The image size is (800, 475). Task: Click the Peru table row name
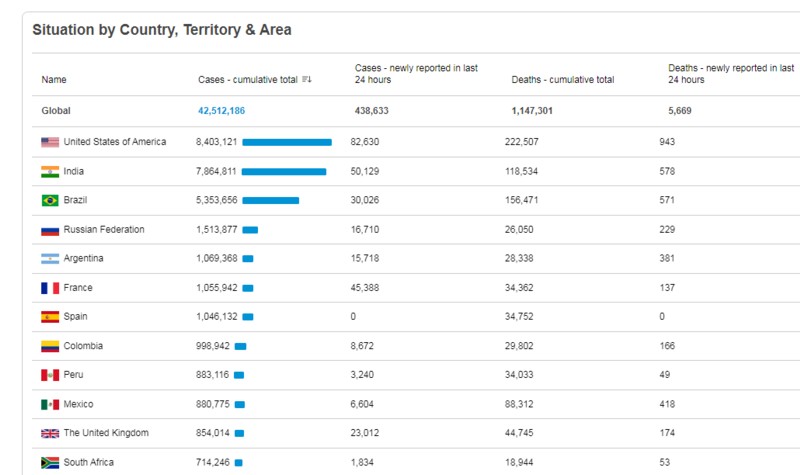[x=75, y=375]
